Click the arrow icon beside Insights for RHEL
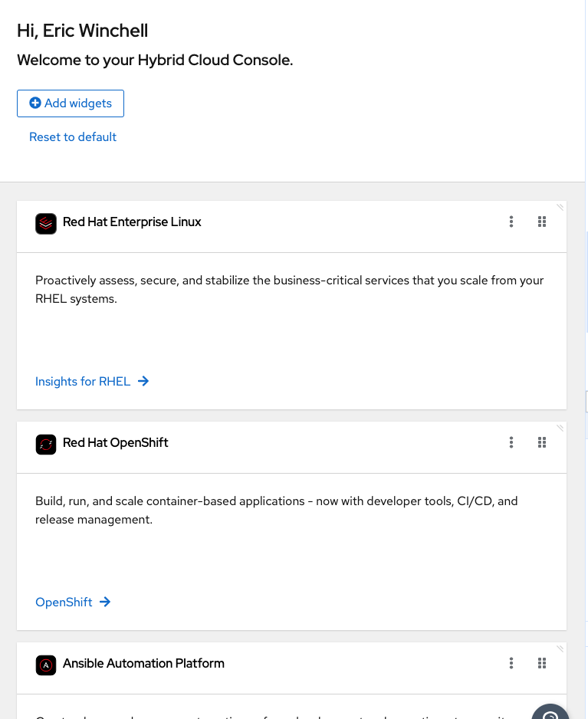Viewport: 588px width, 719px height. click(143, 382)
